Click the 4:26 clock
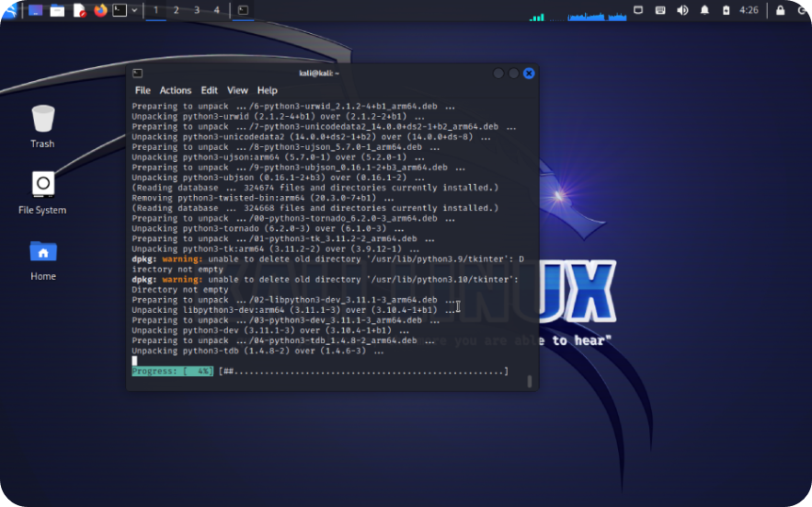The image size is (812, 507). click(749, 10)
